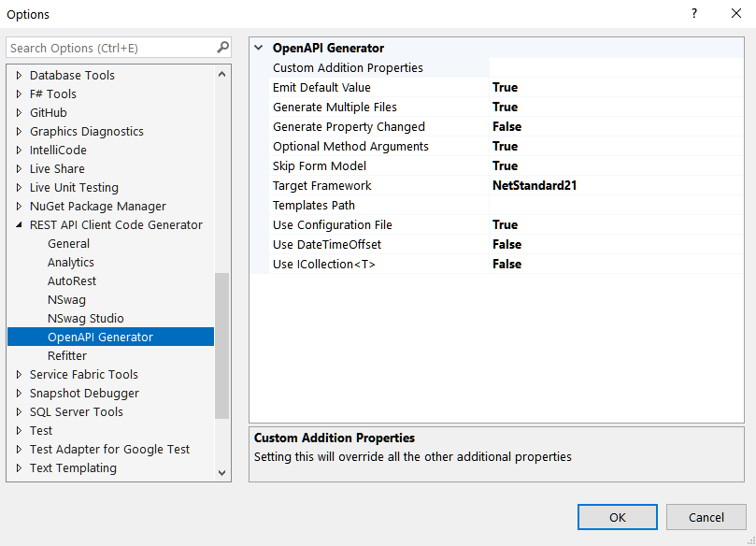The height and width of the screenshot is (546, 756).
Task: Click the search magnifier icon
Action: click(x=222, y=48)
